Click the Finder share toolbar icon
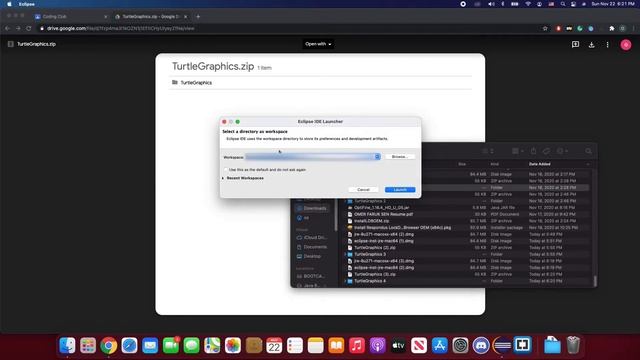This screenshot has width=640, height=360. click(x=533, y=151)
